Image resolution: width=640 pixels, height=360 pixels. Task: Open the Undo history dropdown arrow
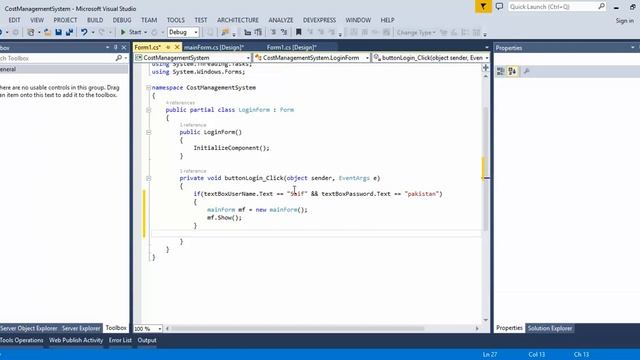[x=93, y=32]
